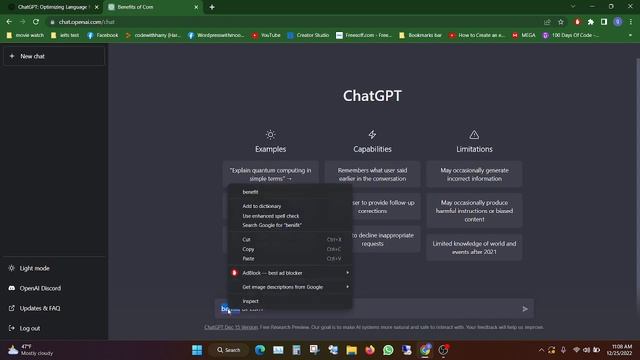Expand AdBlock — best ad blocker submenu
This screenshot has height=360, width=640.
pos(290,273)
